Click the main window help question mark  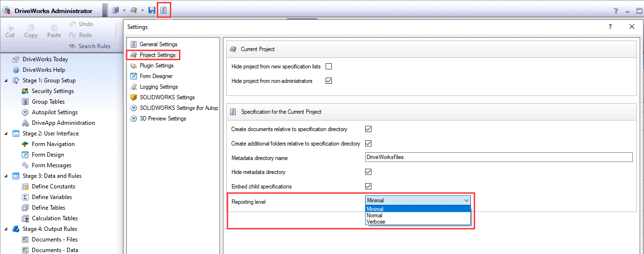point(616,11)
